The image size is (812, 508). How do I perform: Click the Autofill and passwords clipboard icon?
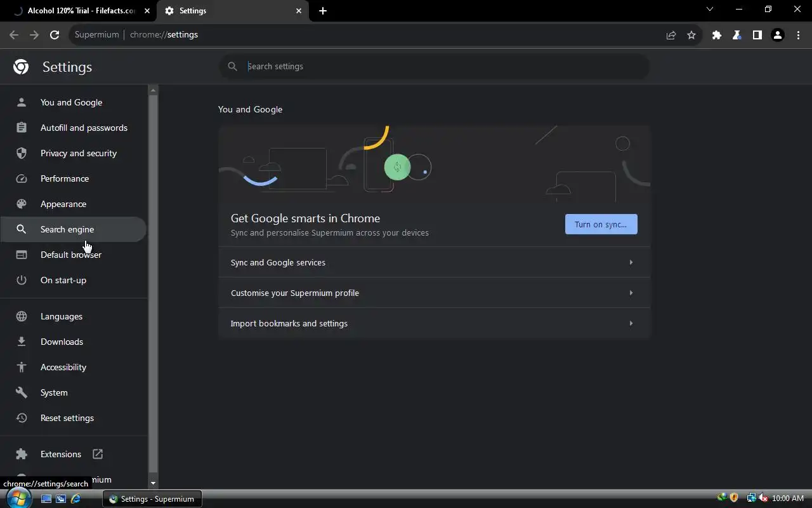22,128
